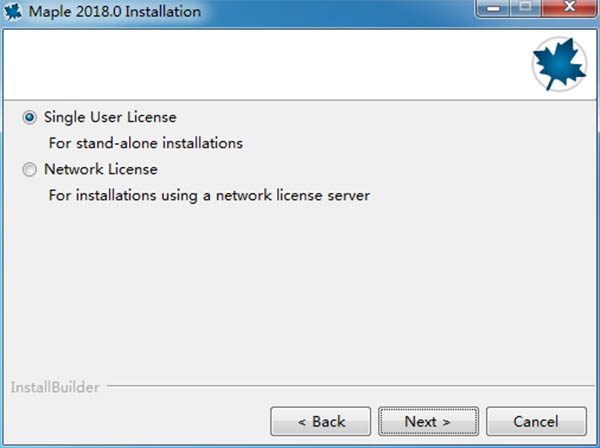Click the InstallBuilder label text
600x448 pixels.
click(54, 386)
